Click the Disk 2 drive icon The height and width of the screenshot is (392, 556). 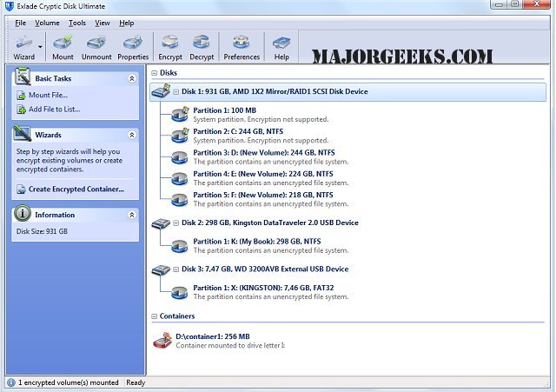point(161,223)
